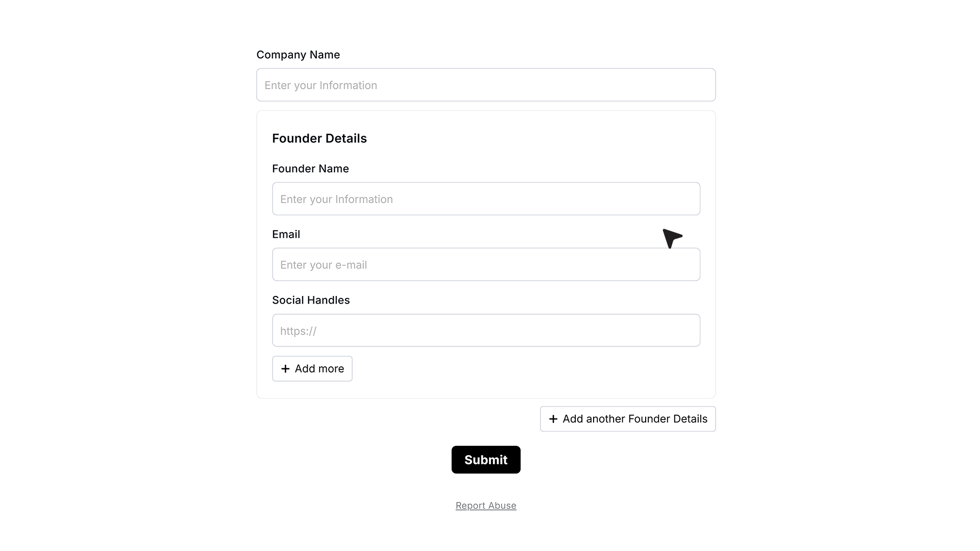Click the Founder Name label
The height and width of the screenshot is (551, 980).
310,169
